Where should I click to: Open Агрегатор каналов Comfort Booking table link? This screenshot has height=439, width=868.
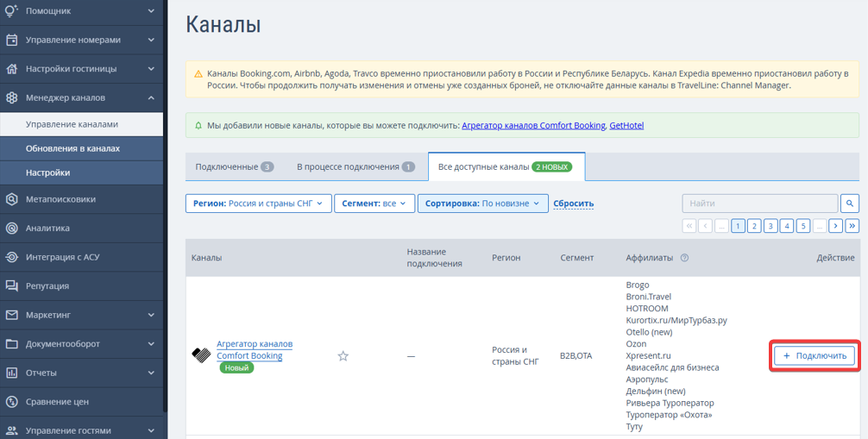(255, 350)
